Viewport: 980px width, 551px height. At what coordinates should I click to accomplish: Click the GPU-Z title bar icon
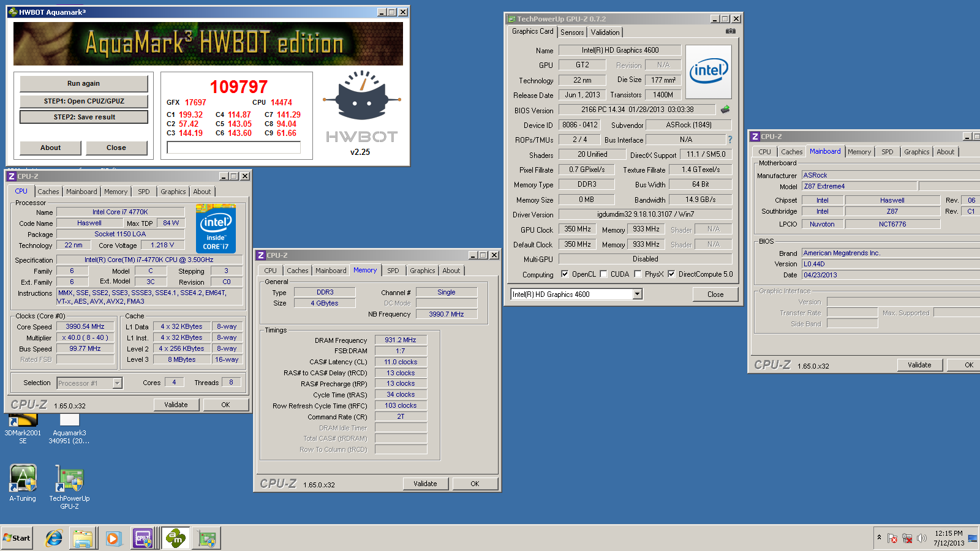click(x=511, y=19)
